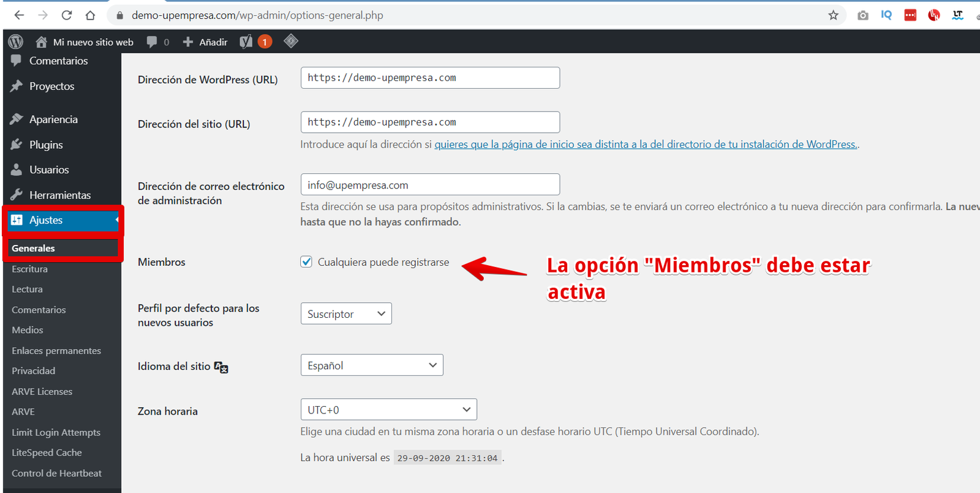Open Medios settings submenu
980x493 pixels.
point(28,330)
